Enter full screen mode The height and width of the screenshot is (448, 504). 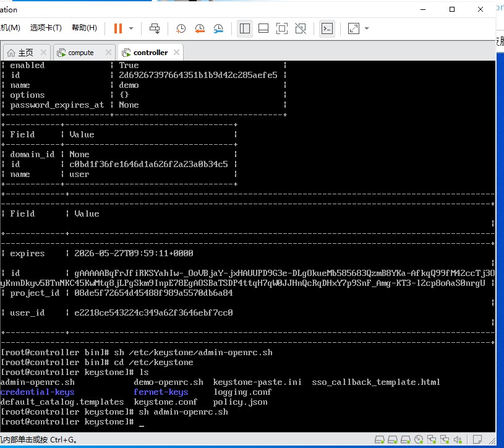282,28
